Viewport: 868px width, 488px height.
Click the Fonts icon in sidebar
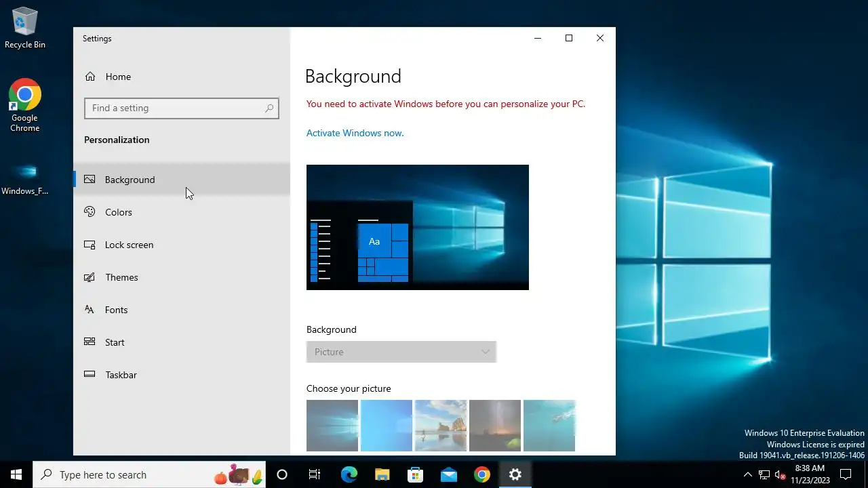(x=90, y=310)
